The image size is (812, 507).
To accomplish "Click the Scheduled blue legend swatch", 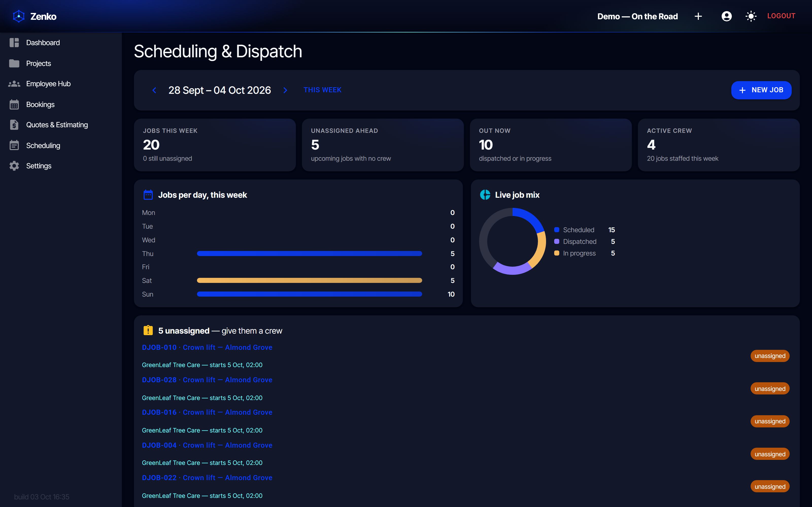I will (x=557, y=230).
